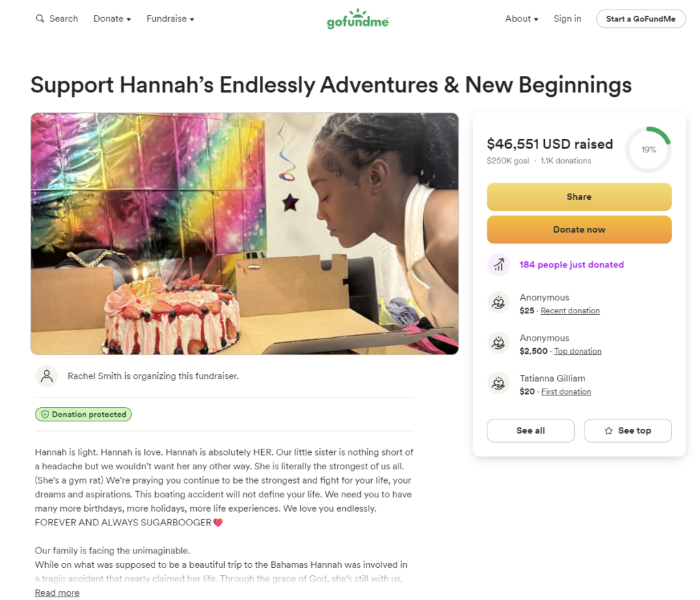Open the Donate dropdown menu
This screenshot has height=600, width=700.
pyautogui.click(x=112, y=19)
